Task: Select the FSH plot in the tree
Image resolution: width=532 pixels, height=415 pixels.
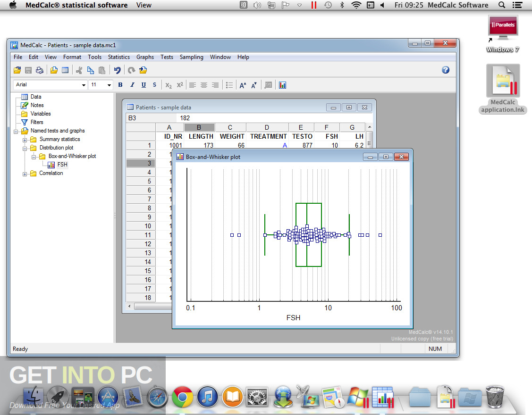Action: point(62,165)
